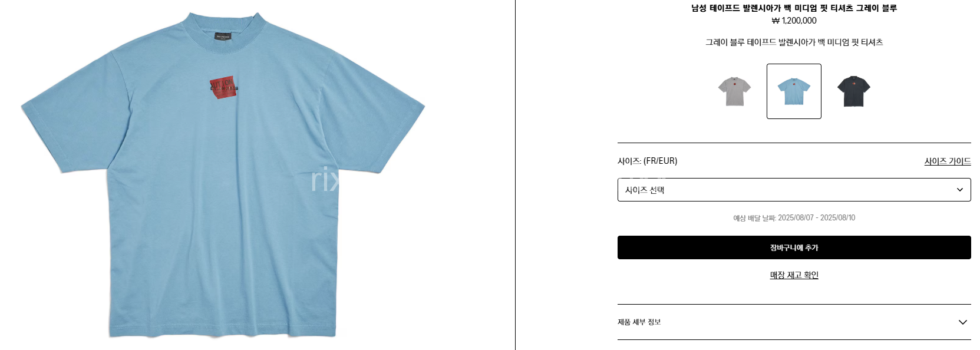
Task: Select the gray T-shirt color thumbnail
Action: [734, 91]
